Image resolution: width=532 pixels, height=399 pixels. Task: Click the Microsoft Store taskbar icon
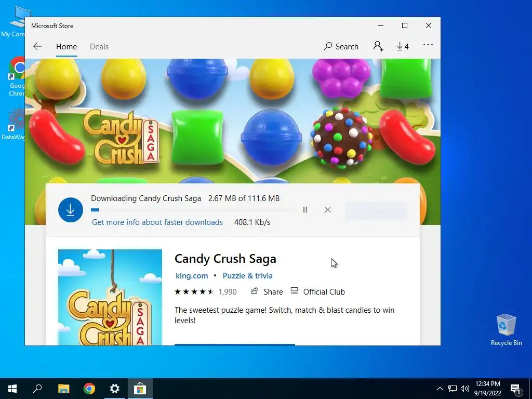click(140, 389)
